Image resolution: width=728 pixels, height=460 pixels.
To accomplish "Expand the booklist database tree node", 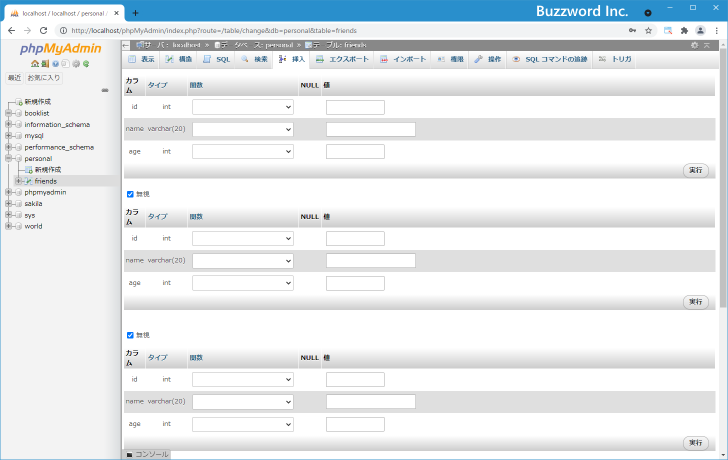I will [8, 113].
